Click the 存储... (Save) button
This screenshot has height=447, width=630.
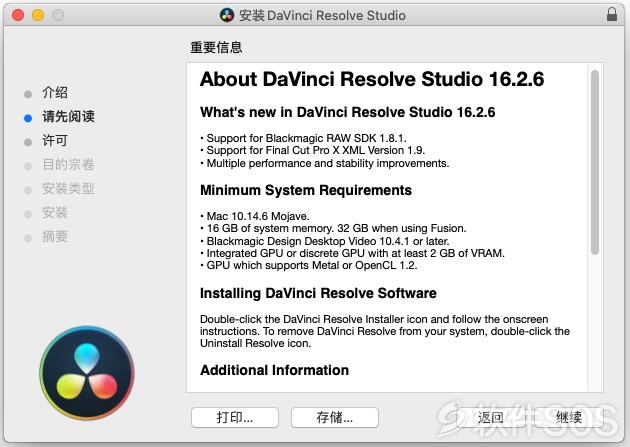(335, 418)
